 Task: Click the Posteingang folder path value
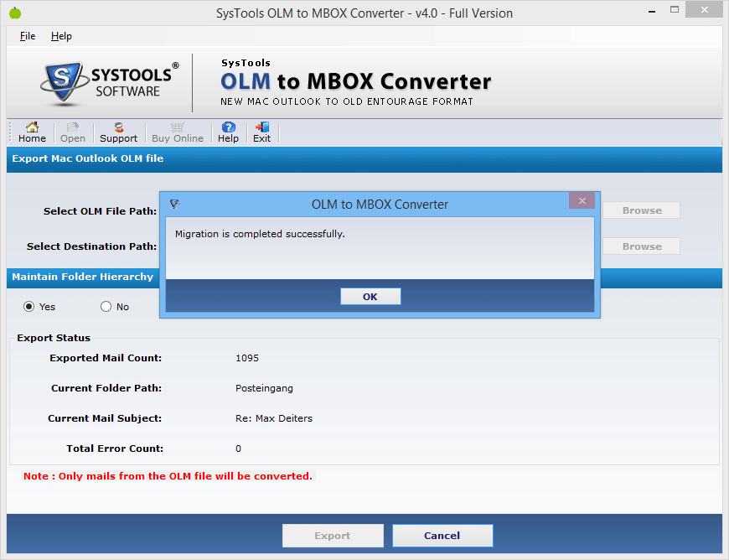(x=264, y=388)
